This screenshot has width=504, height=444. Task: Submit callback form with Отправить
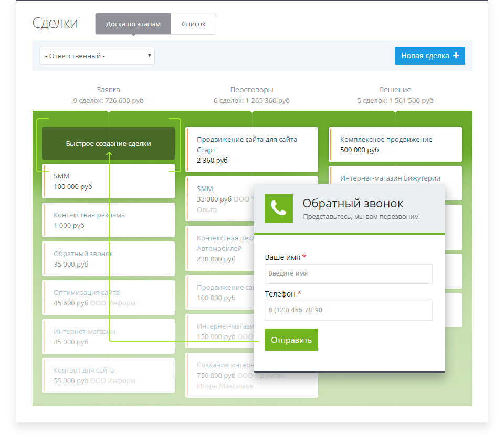(x=291, y=340)
